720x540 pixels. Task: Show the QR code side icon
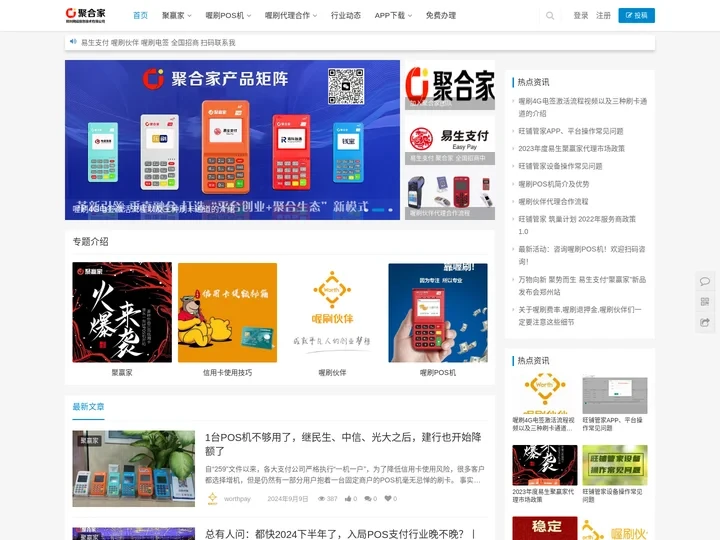point(705,302)
